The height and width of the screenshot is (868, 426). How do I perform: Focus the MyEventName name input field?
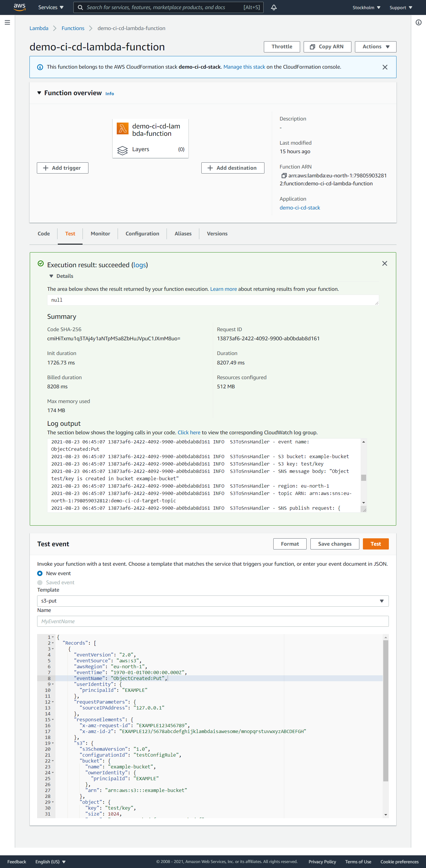[213, 621]
